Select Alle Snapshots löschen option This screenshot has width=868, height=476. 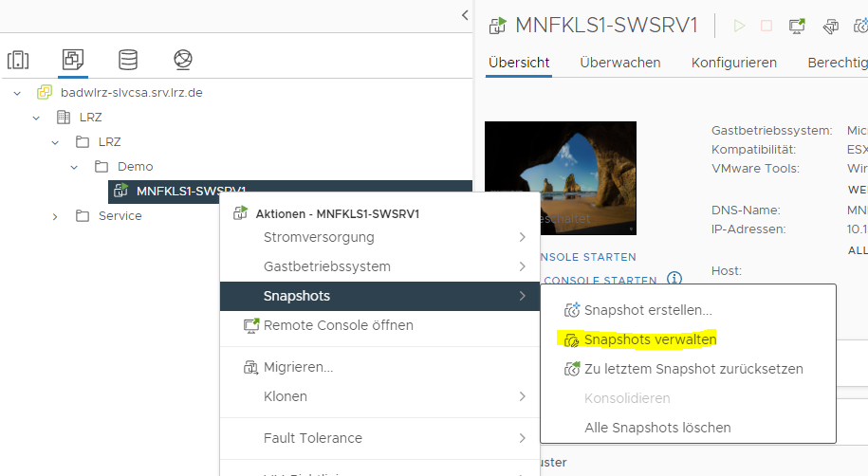pyautogui.click(x=657, y=428)
